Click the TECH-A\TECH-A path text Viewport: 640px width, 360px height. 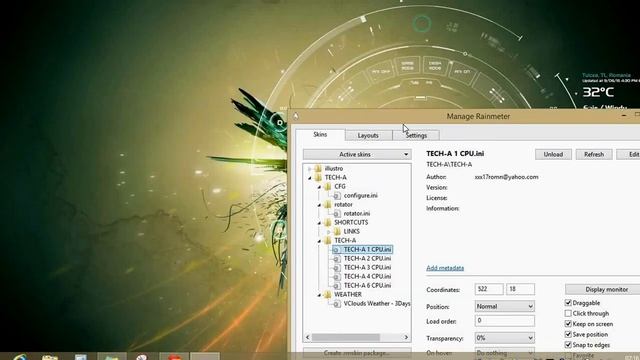tap(449, 164)
